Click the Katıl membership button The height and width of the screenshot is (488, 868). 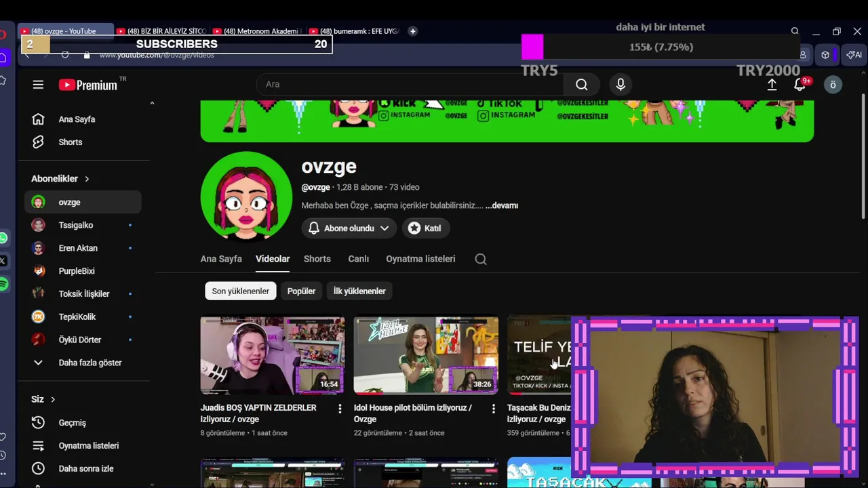(425, 228)
